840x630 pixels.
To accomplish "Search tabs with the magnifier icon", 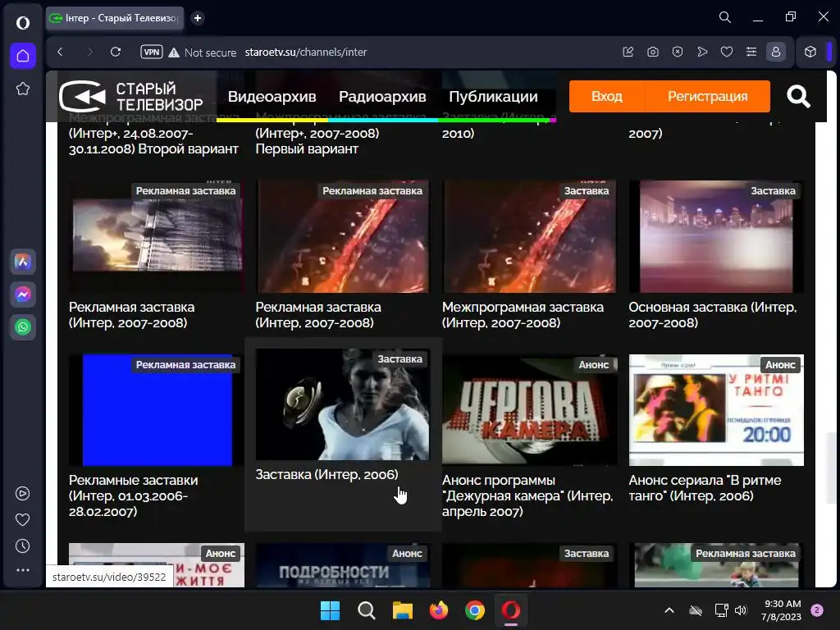I will 725,17.
